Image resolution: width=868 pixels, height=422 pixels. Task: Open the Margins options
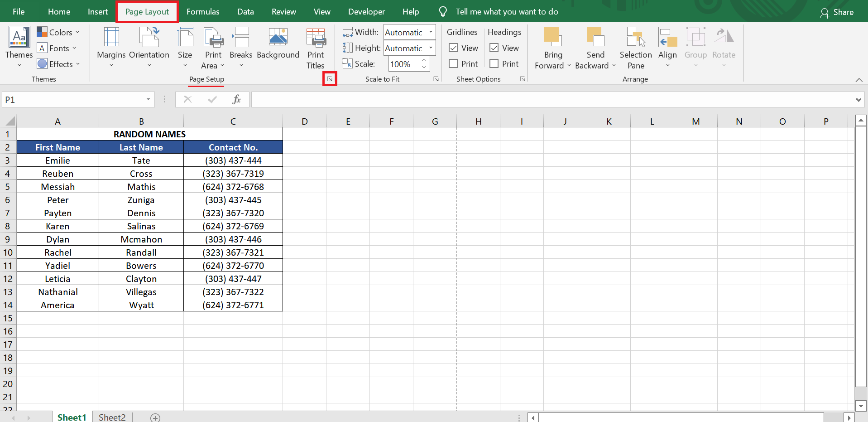point(111,46)
